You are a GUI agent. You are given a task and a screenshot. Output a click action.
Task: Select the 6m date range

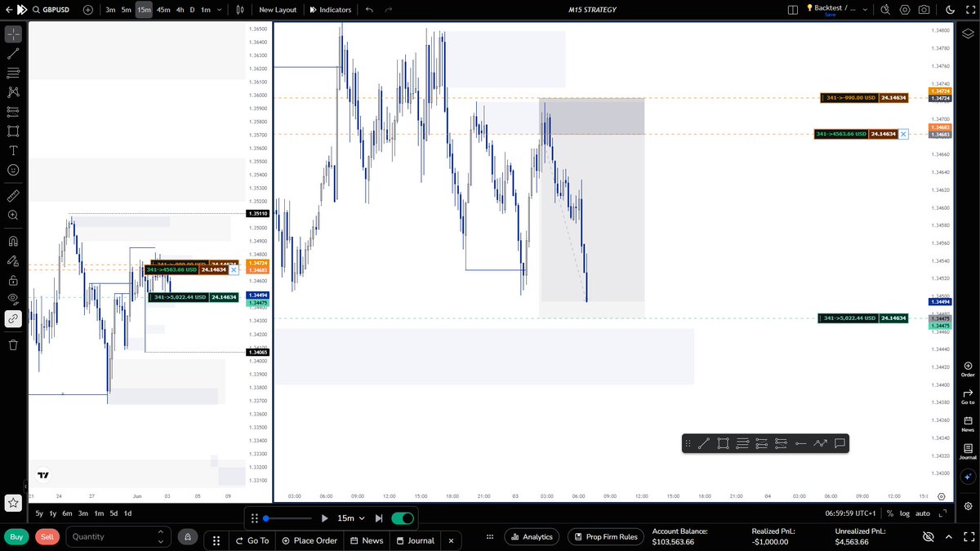67,513
